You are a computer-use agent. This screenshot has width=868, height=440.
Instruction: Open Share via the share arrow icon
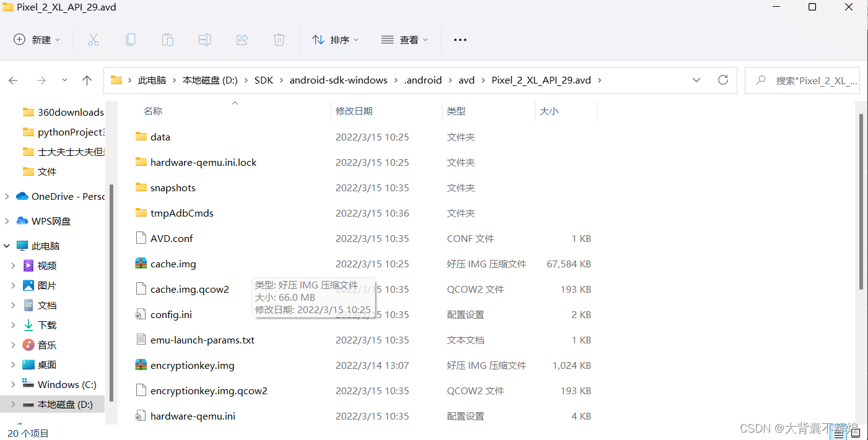click(x=242, y=39)
